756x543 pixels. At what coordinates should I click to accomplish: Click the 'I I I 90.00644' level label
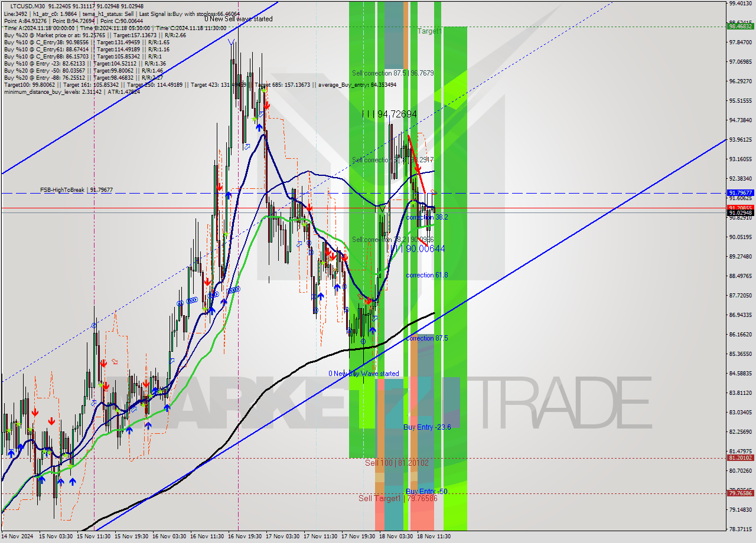[417, 249]
